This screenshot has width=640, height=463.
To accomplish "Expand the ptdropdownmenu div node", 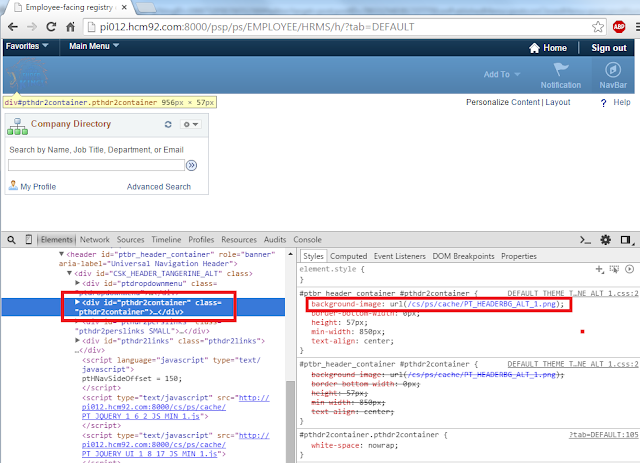I will pyautogui.click(x=77, y=283).
